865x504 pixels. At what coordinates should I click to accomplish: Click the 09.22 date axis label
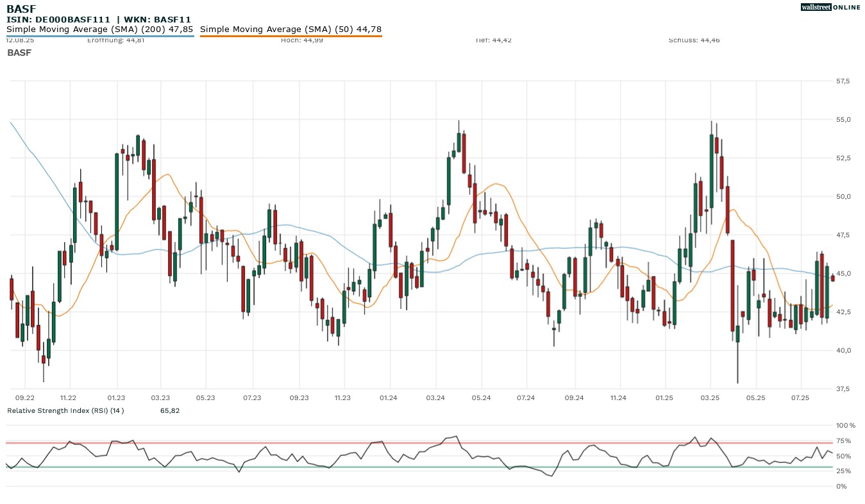(25, 398)
